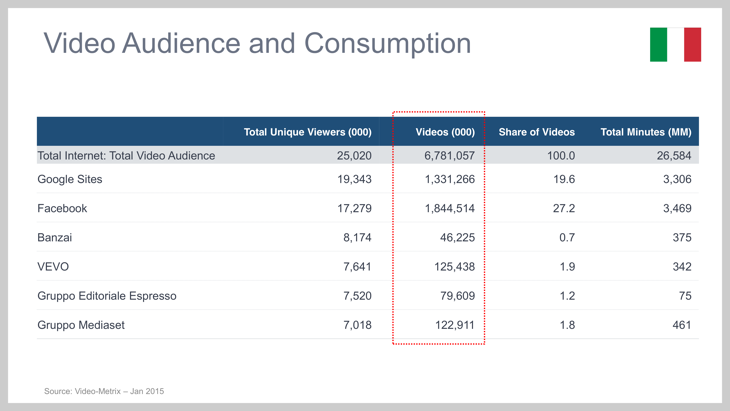Click the total videos value 6,781,057
The image size is (730, 411).
[450, 155]
